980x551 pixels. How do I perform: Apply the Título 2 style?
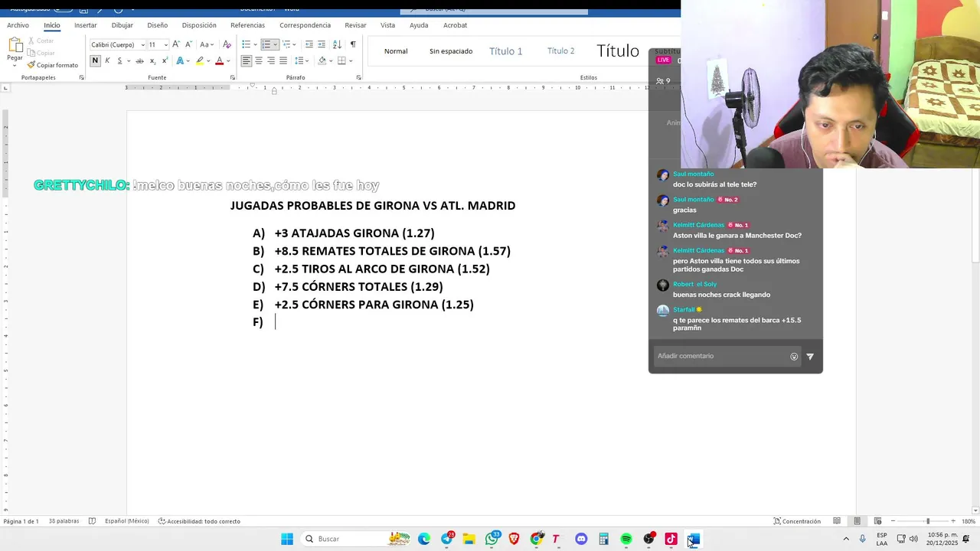coord(560,51)
